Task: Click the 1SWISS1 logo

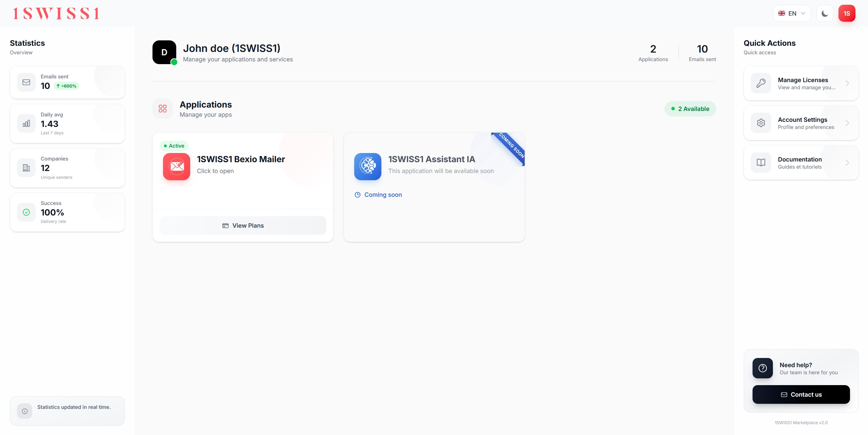Action: coord(56,14)
